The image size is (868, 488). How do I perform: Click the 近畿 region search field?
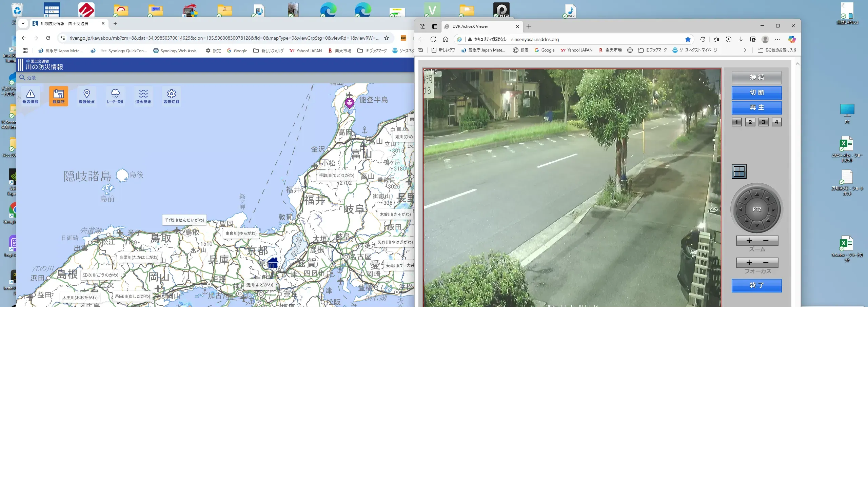pos(32,78)
